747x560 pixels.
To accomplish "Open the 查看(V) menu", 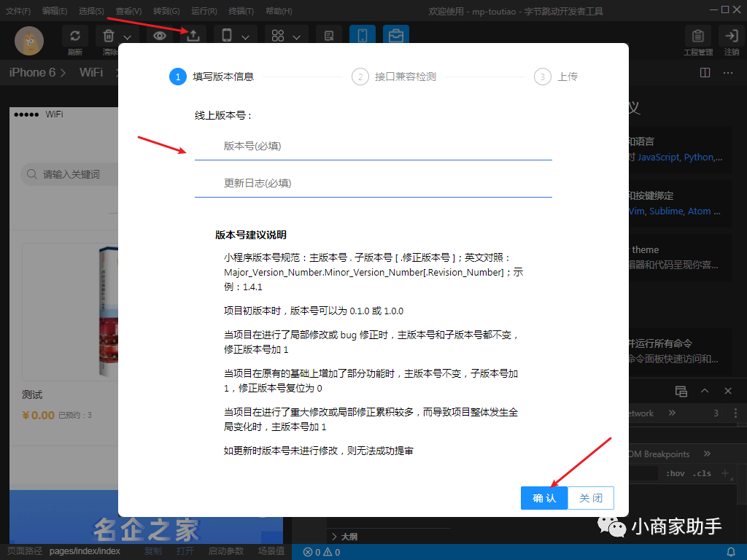I will click(x=128, y=11).
